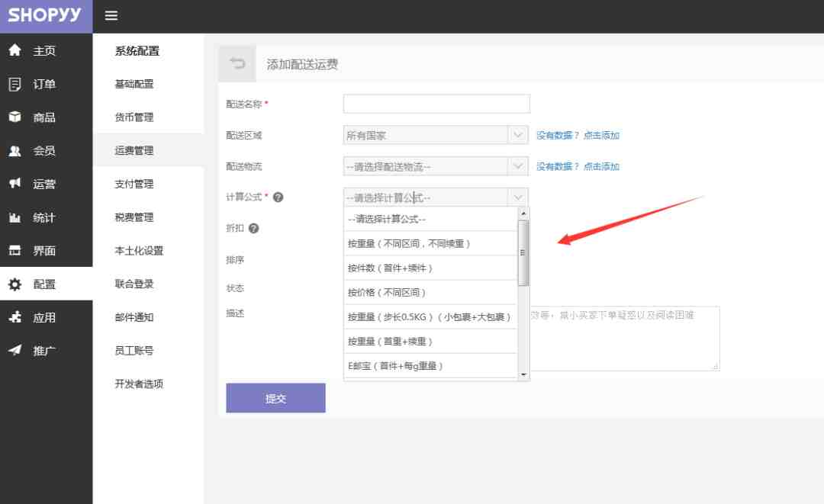824x504 pixels.
Task: Click the home icon for 主页
Action: click(x=14, y=50)
